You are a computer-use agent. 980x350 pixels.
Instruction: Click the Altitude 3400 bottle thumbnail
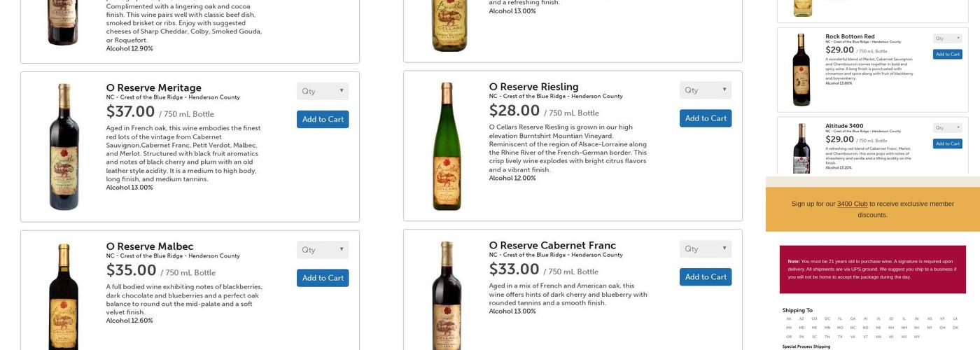[x=801, y=148]
